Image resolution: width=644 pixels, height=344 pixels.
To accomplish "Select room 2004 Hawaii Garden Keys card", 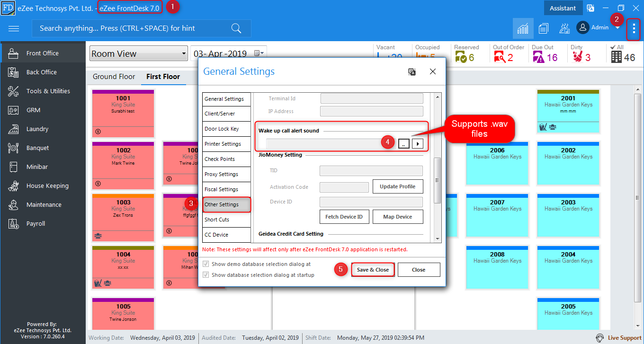I will 568,267.
